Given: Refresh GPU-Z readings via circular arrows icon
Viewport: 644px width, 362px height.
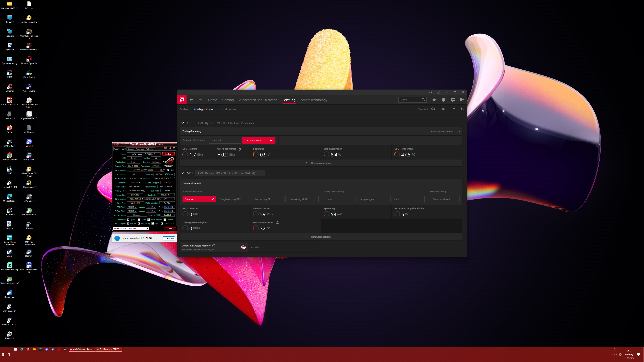Looking at the screenshot, I should point(170,148).
